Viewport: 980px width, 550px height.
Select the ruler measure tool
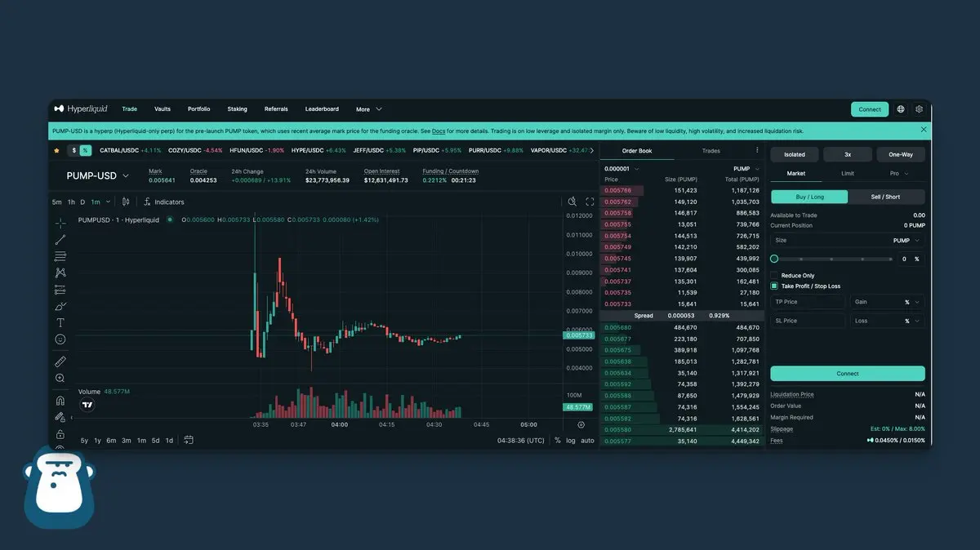click(60, 361)
